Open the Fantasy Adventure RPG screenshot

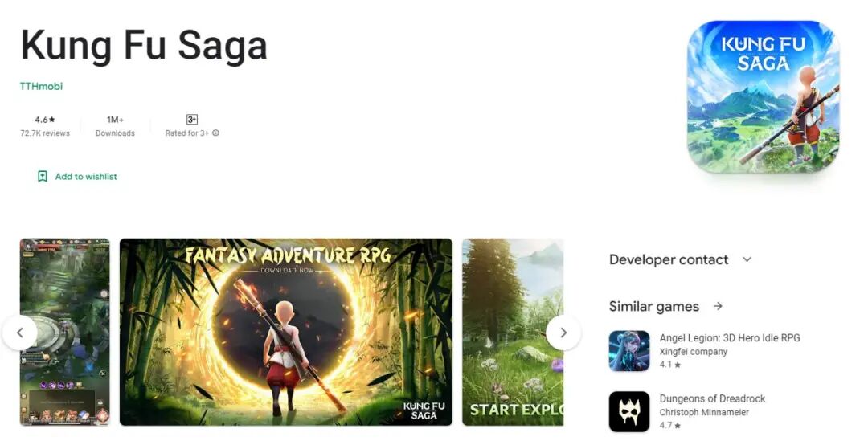point(285,332)
